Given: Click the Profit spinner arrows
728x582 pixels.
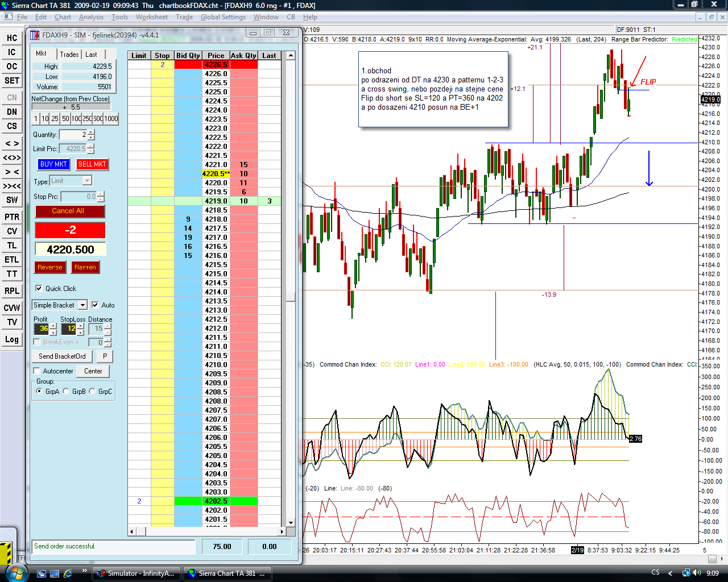Looking at the screenshot, I should tap(53, 329).
